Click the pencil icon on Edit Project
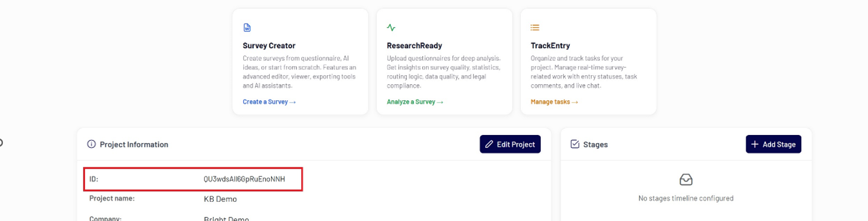 (489, 144)
